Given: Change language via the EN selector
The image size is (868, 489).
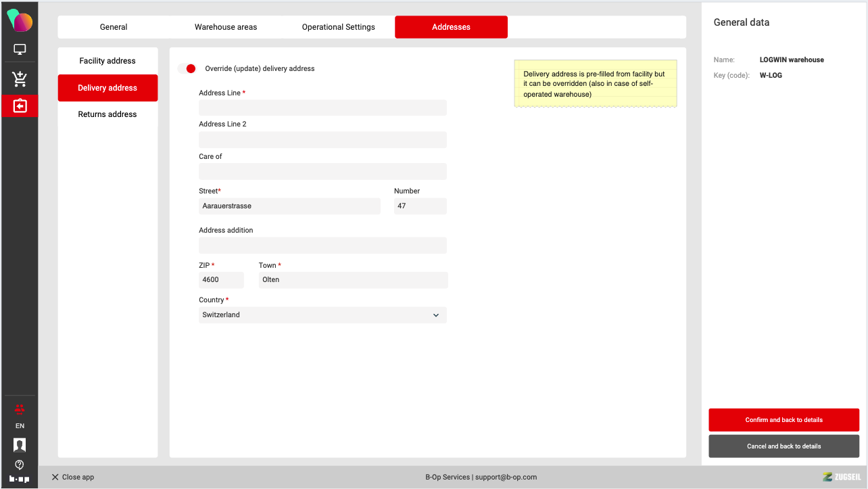Looking at the screenshot, I should [x=20, y=426].
